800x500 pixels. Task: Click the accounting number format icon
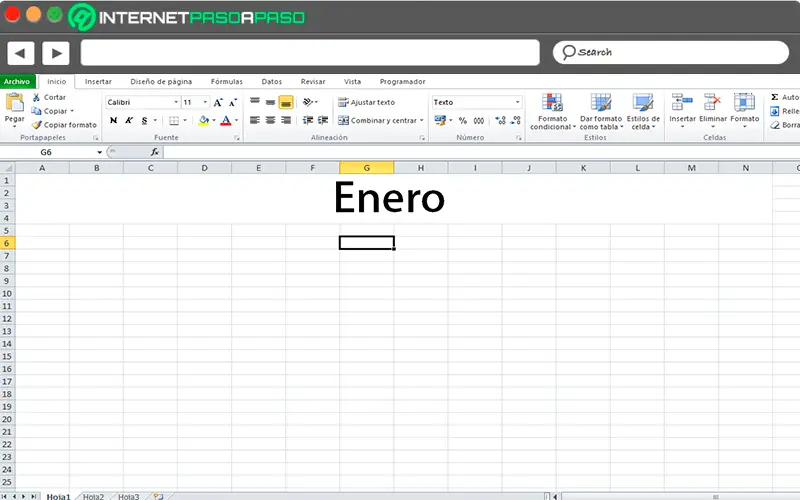440,120
